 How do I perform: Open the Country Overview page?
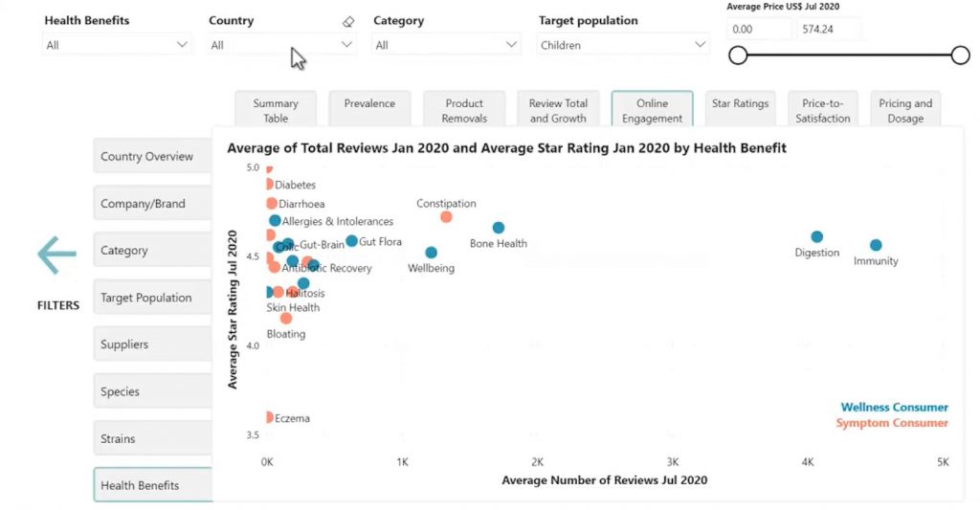(152, 156)
